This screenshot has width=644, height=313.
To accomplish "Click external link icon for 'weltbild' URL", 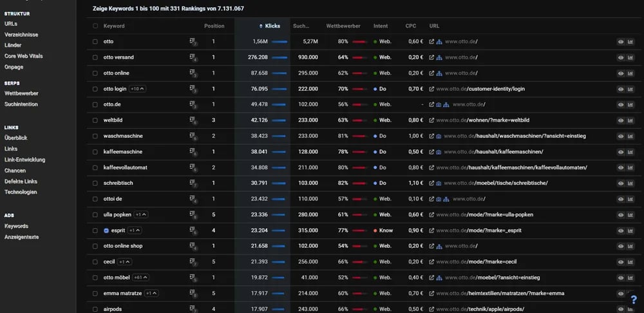I will point(431,120).
